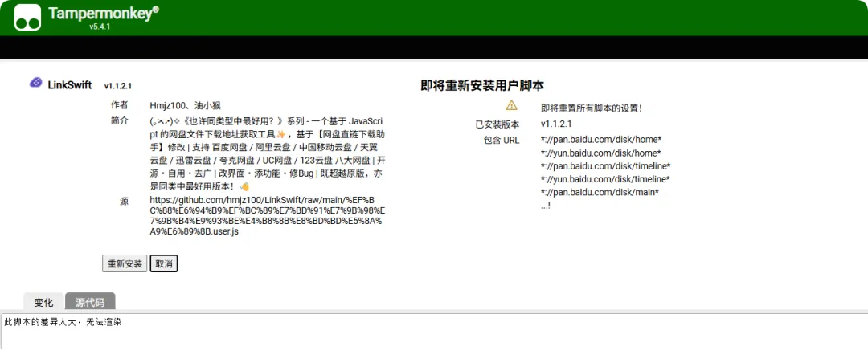Viewport: 868px width, 355px height.
Task: Click the 包含 URL label
Action: click(x=502, y=140)
